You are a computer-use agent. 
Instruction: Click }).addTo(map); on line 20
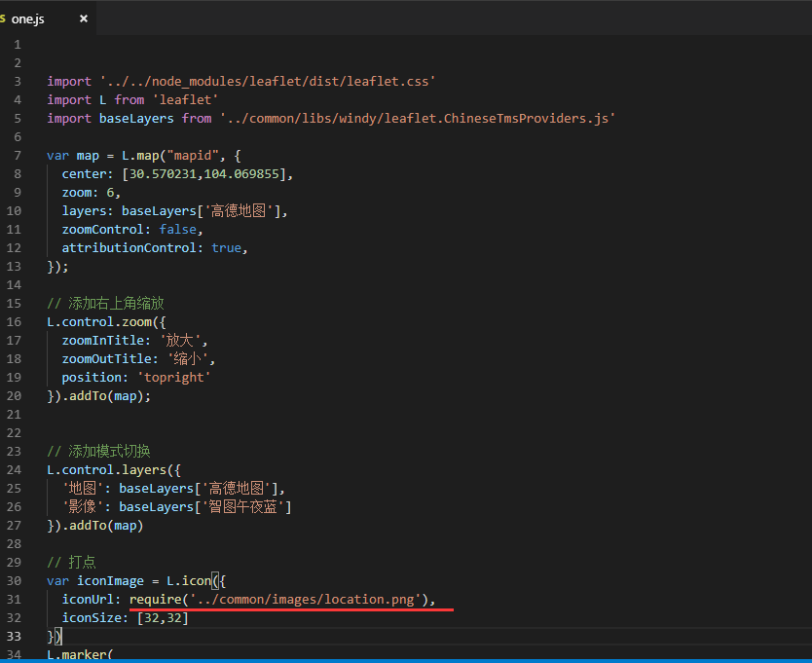99,395
